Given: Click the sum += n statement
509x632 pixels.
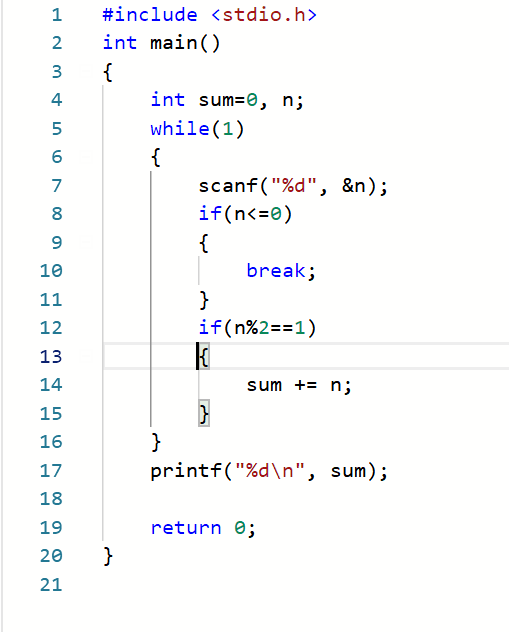Looking at the screenshot, I should click(299, 385).
